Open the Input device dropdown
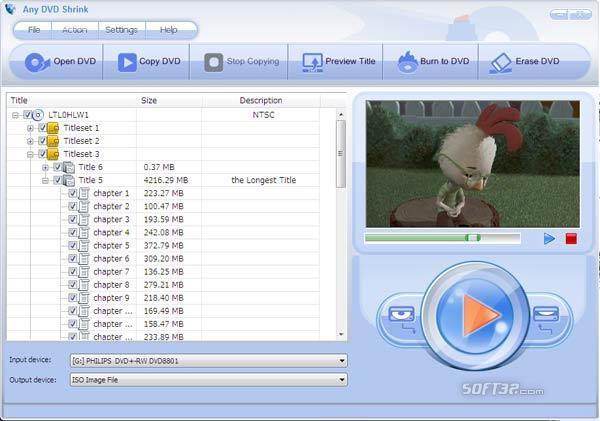This screenshot has height=421, width=600. [x=342, y=361]
